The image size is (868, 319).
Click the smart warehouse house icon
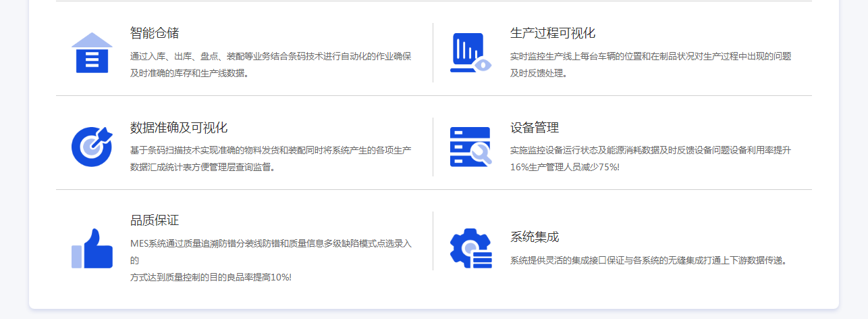coord(92,53)
